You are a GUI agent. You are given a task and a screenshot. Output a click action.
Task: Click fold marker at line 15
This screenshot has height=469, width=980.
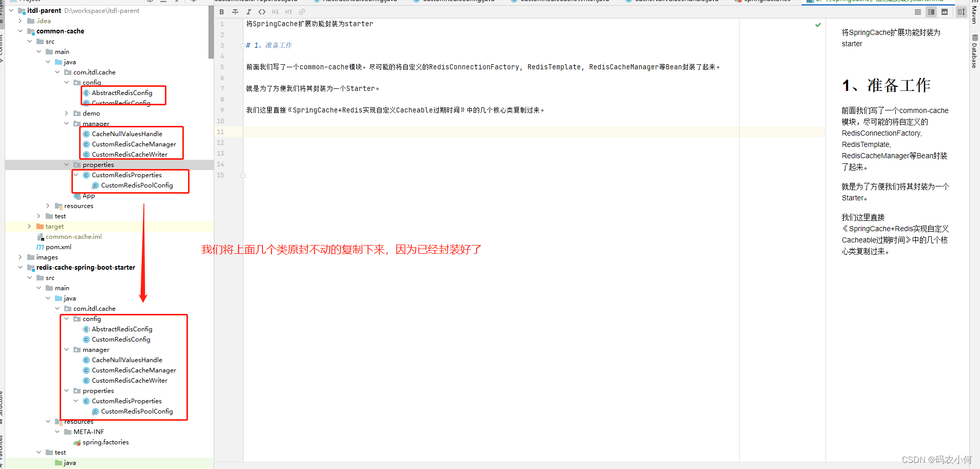pyautogui.click(x=243, y=175)
